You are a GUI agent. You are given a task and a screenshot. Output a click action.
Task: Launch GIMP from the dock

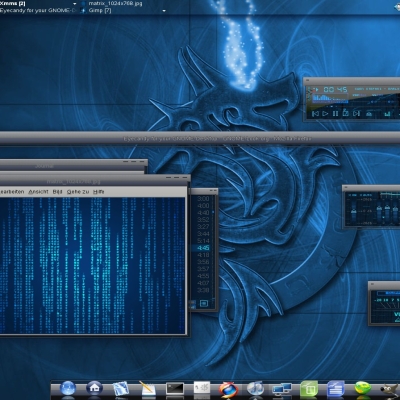pos(390,389)
